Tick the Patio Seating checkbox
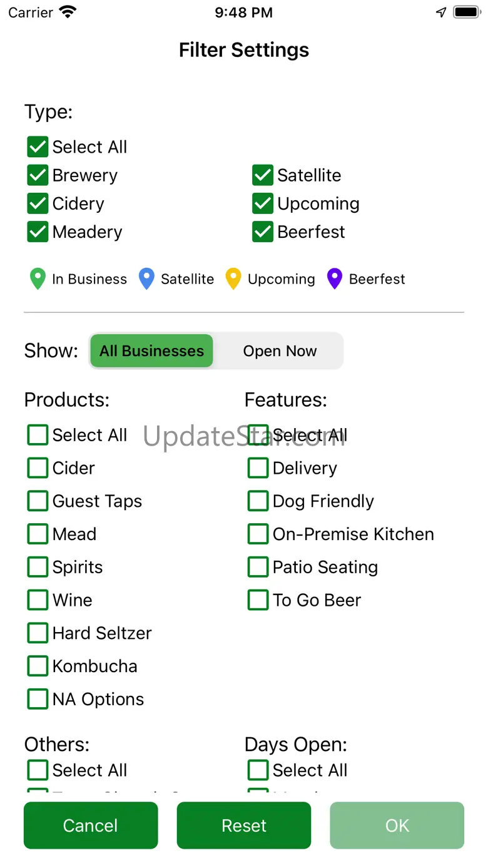Screen dimensions: 488x868 pos(258,567)
